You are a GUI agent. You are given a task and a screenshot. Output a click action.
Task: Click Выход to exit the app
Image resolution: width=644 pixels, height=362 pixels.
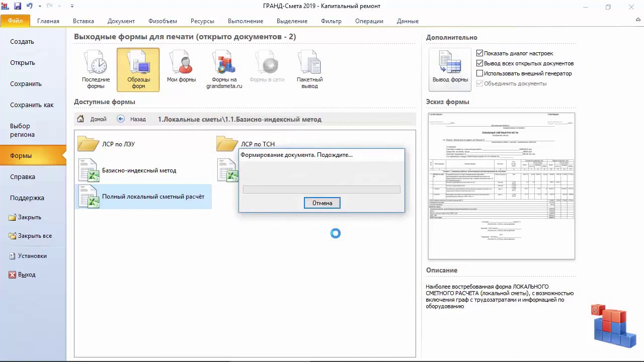tap(23, 275)
